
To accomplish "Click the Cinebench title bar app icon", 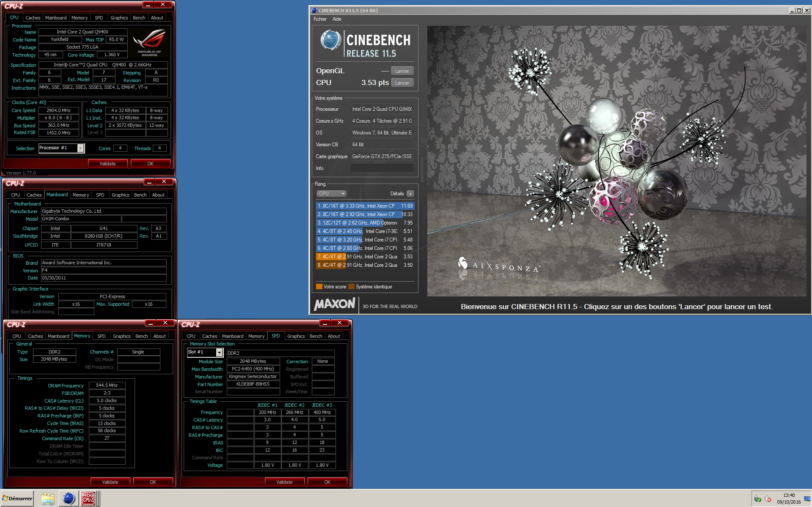I will point(314,11).
